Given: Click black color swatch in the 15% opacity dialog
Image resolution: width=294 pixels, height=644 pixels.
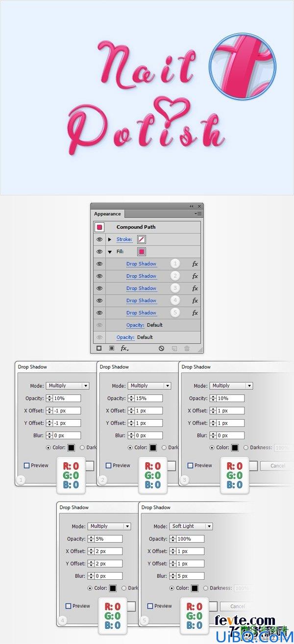Looking at the screenshot, I should coord(153,447).
